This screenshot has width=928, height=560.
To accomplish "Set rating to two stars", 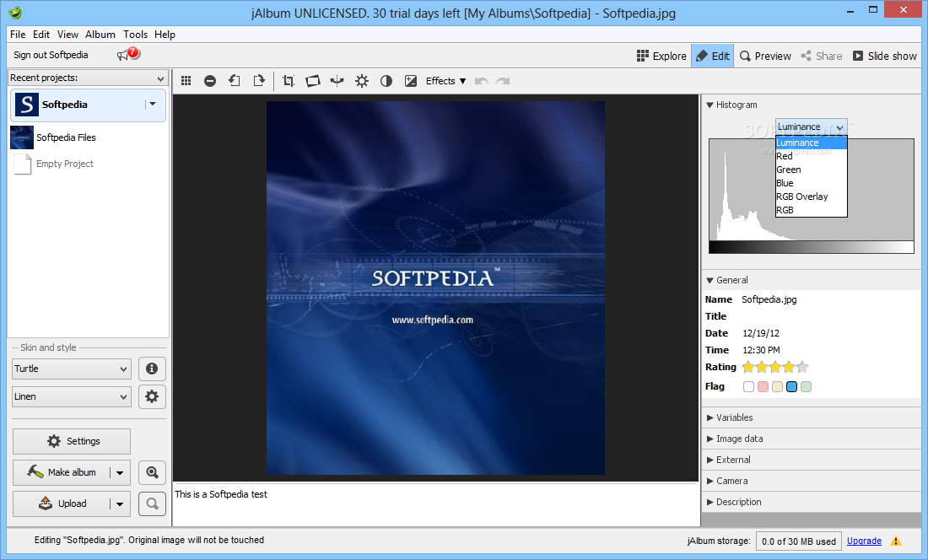I will pos(762,367).
